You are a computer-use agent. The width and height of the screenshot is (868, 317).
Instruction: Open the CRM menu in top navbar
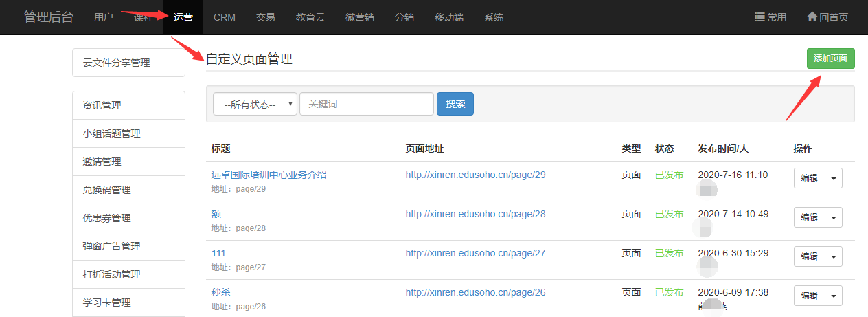(224, 17)
